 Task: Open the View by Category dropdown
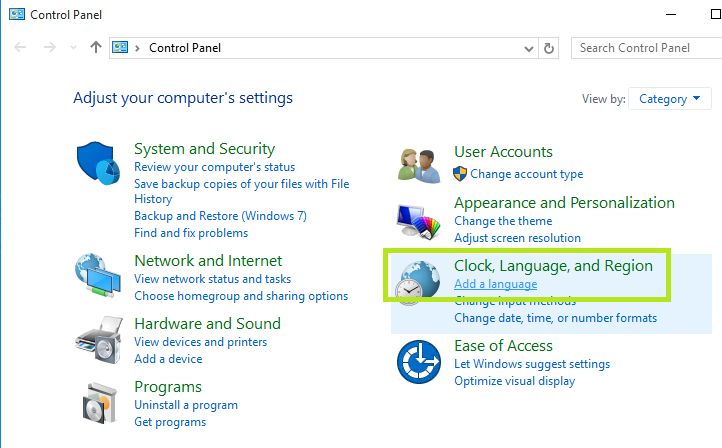pyautogui.click(x=669, y=99)
